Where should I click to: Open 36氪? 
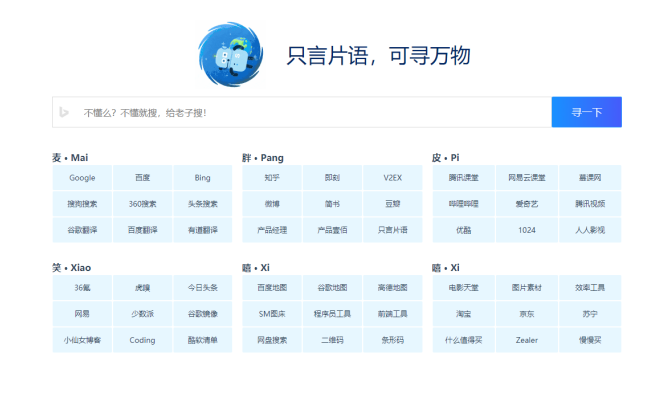click(x=82, y=288)
